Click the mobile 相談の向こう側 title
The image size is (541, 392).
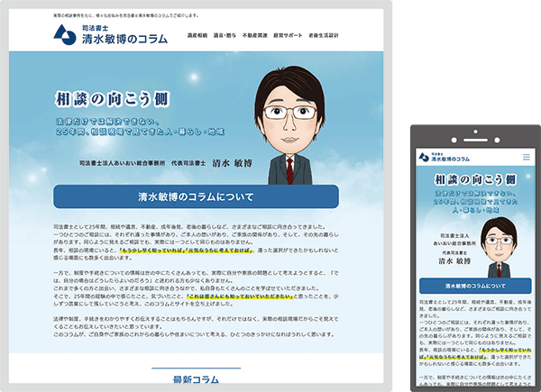click(475, 179)
